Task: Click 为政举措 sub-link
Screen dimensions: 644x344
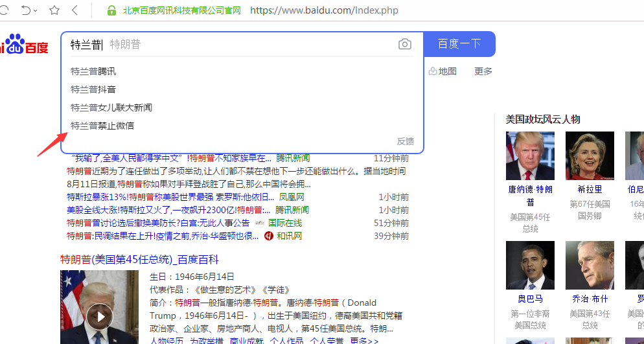Action: [x=207, y=341]
